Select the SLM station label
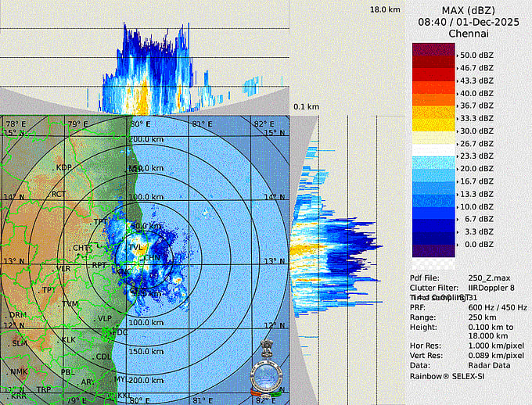Image resolution: width=532 pixels, height=405 pixels. (x=18, y=343)
